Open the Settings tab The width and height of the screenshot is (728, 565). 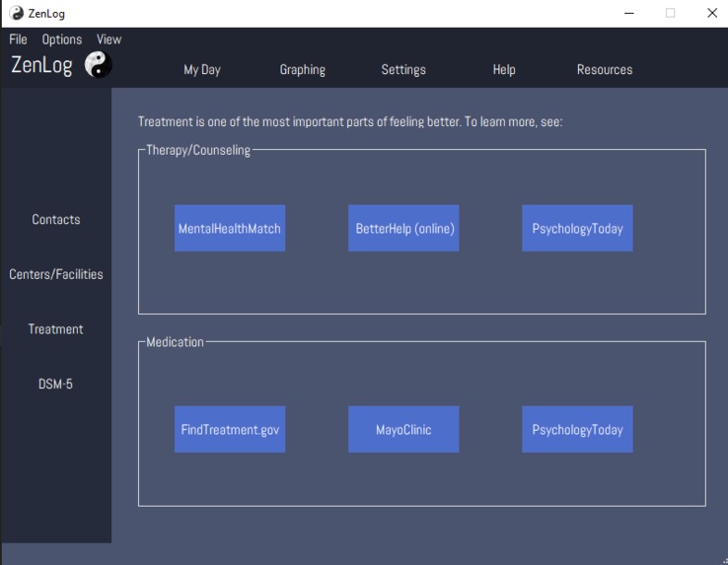403,70
